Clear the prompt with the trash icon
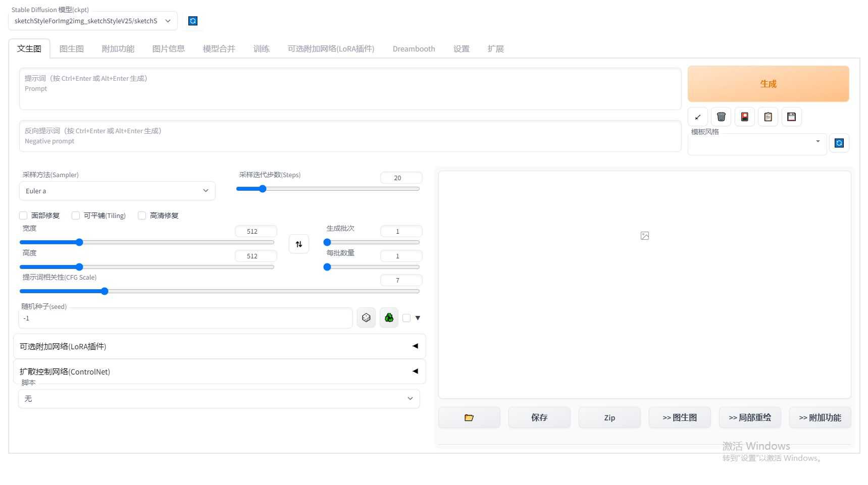 coord(721,117)
